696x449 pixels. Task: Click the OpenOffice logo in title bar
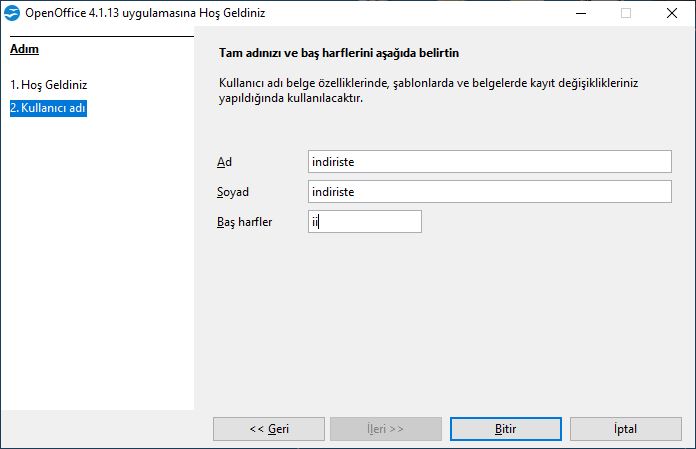(x=12, y=13)
